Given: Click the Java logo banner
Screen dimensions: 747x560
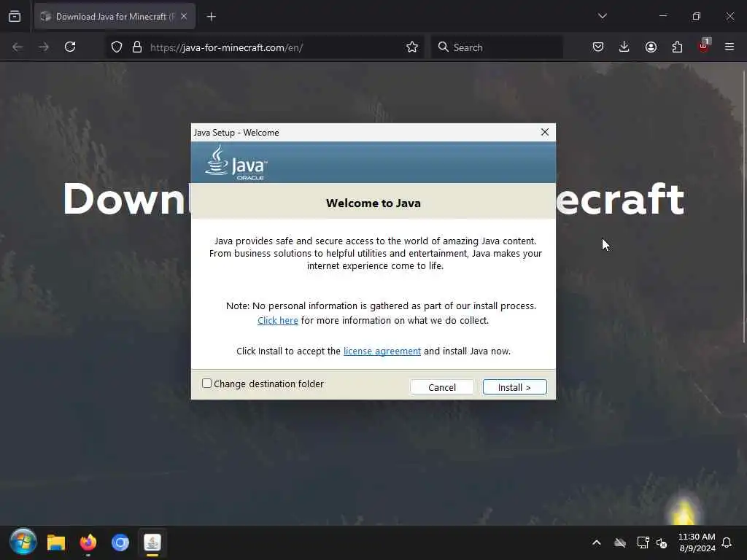Looking at the screenshot, I should click(373, 163).
